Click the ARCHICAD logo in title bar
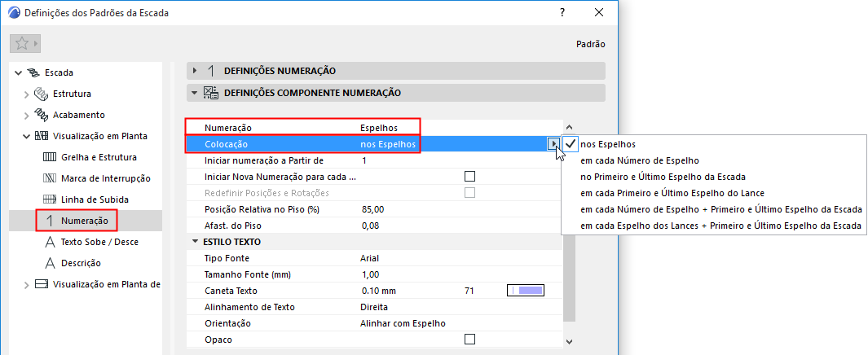This screenshot has height=355, width=868. pyautogui.click(x=15, y=13)
